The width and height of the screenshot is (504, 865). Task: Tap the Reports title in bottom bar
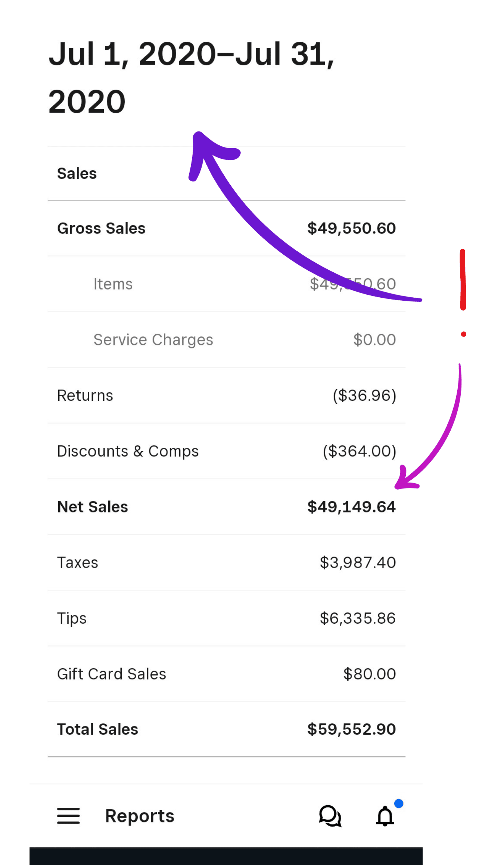coord(140,816)
